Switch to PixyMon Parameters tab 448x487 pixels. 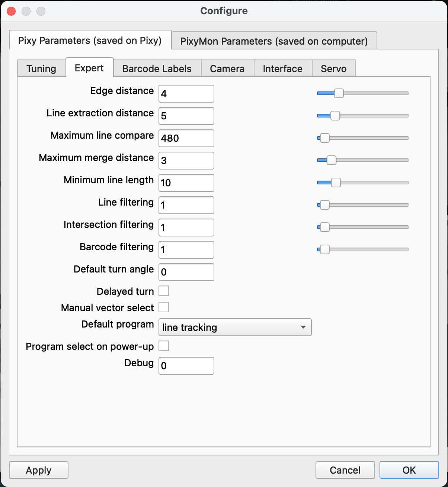pyautogui.click(x=274, y=41)
